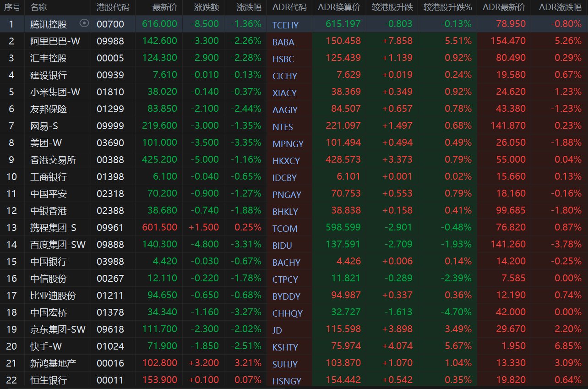This screenshot has width=588, height=389.
Task: Click the KSHTY ADR code
Action: (x=285, y=347)
